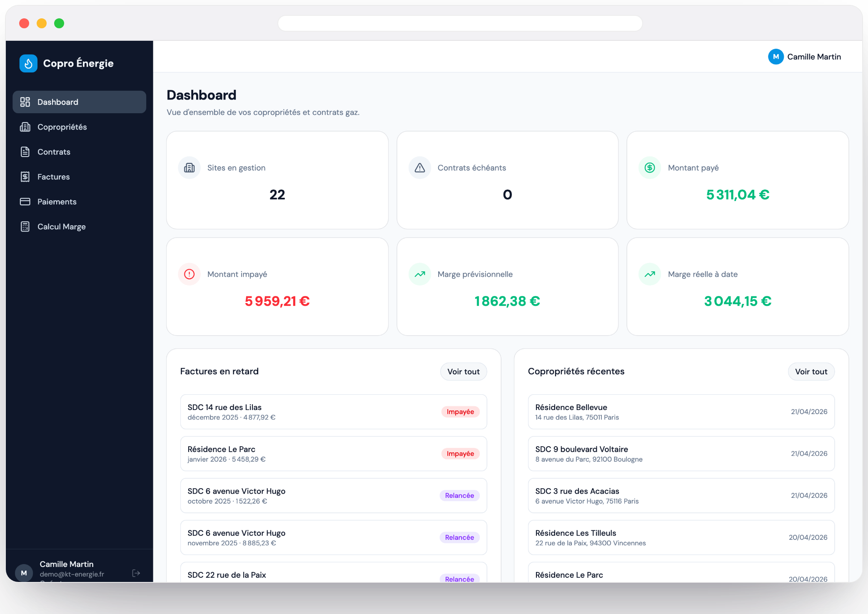This screenshot has width=868, height=614.
Task: Open the SDC 22 rue de la Paix invoice
Action: pyautogui.click(x=334, y=573)
